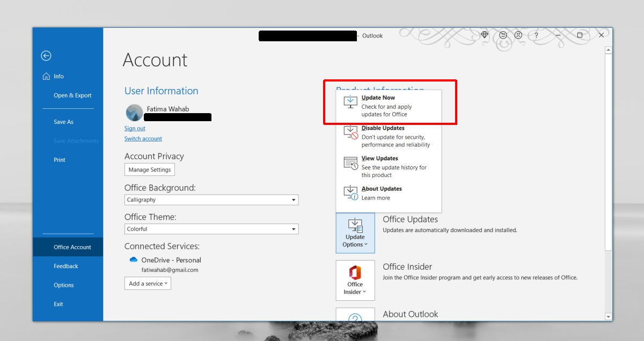Click the diamond premium icon in title bar
The image size is (644, 341).
485,35
